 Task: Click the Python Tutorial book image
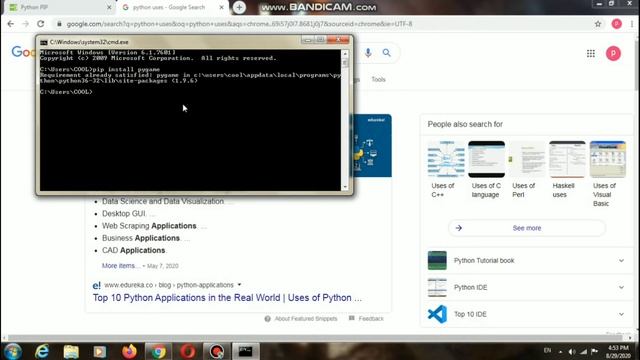coord(437,260)
